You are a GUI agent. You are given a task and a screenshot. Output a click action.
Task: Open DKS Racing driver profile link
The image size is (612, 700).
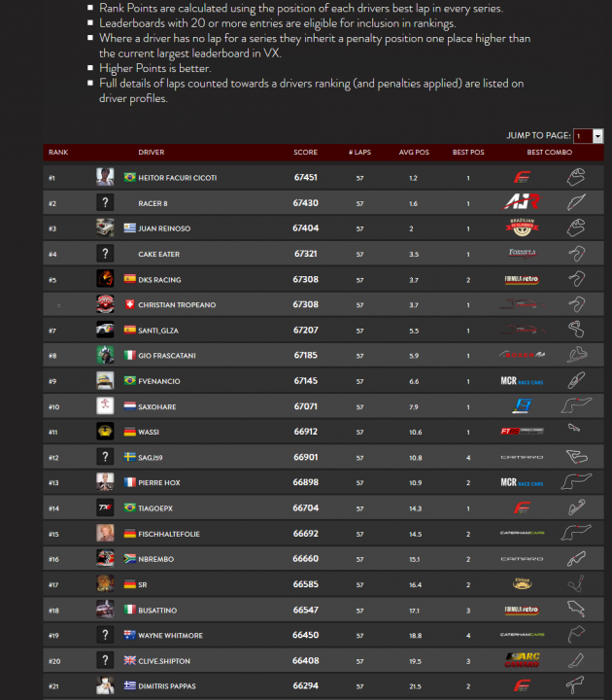point(159,280)
